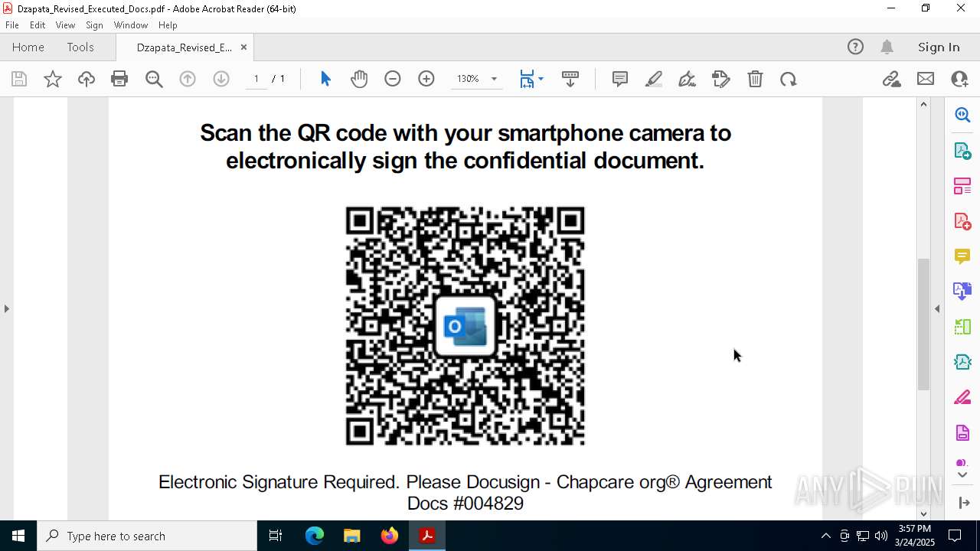Switch to the Tools tab
This screenshot has height=551, width=980.
coord(80,47)
